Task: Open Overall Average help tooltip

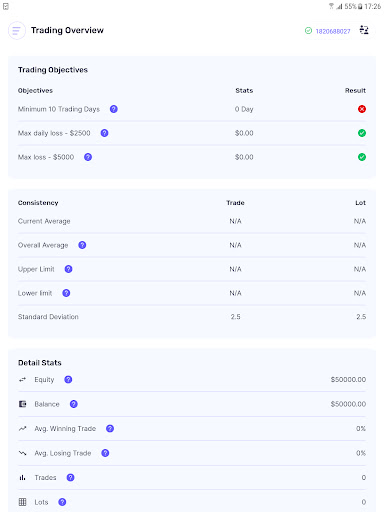Action: click(x=82, y=245)
